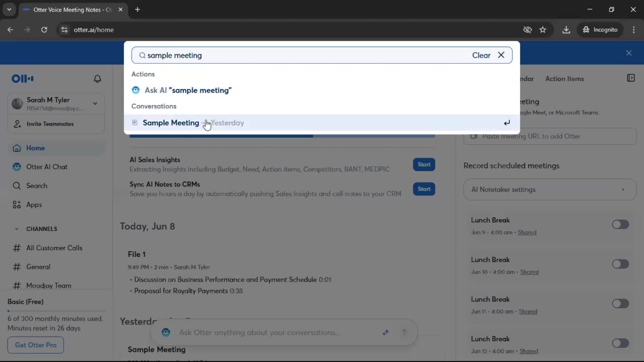Image resolution: width=644 pixels, height=362 pixels.
Task: Click the Clear button in search
Action: click(x=481, y=55)
